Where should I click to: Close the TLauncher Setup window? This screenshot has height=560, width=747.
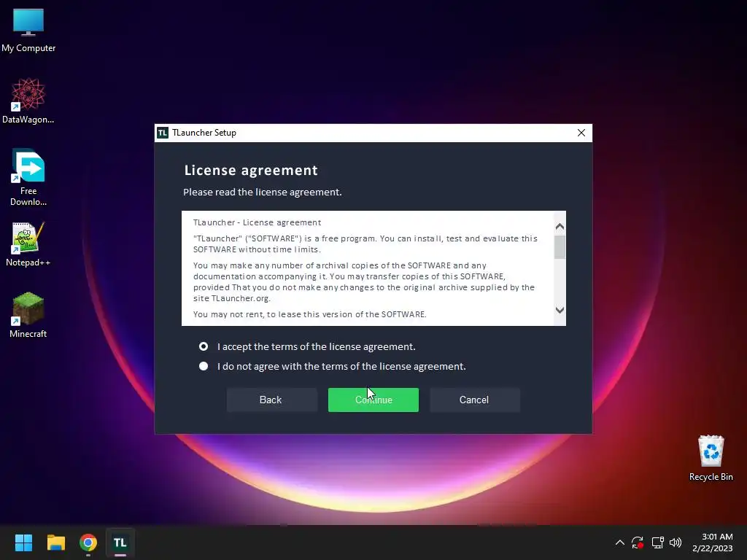coord(581,133)
